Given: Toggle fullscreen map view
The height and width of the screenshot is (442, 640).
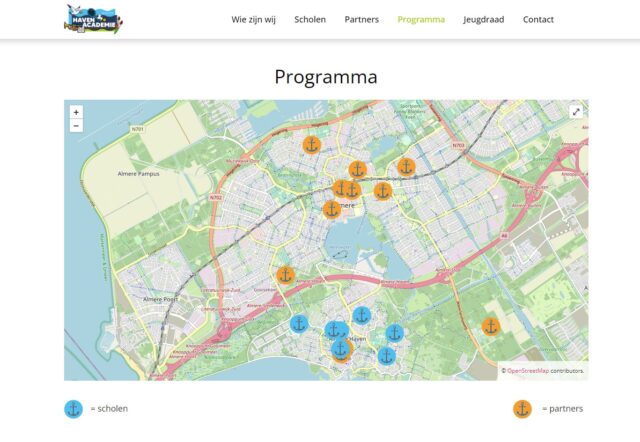Looking at the screenshot, I should (x=576, y=112).
